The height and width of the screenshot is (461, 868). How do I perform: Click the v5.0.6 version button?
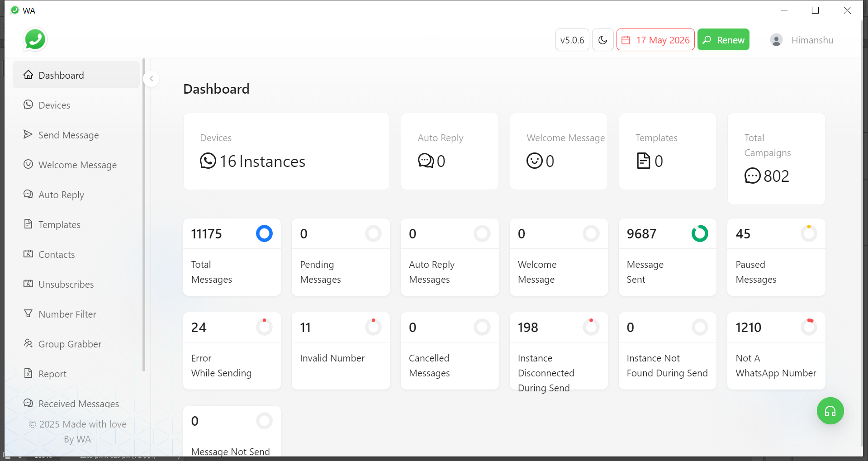[572, 40]
